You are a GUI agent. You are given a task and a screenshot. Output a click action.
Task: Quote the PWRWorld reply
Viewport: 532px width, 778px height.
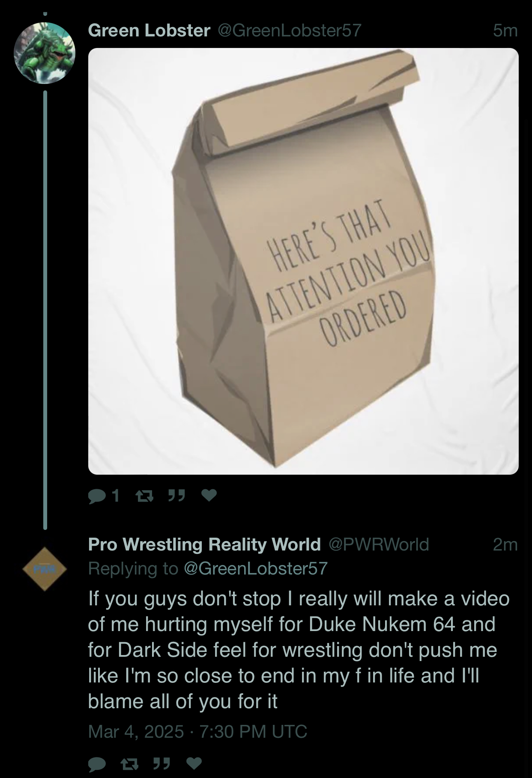161,763
